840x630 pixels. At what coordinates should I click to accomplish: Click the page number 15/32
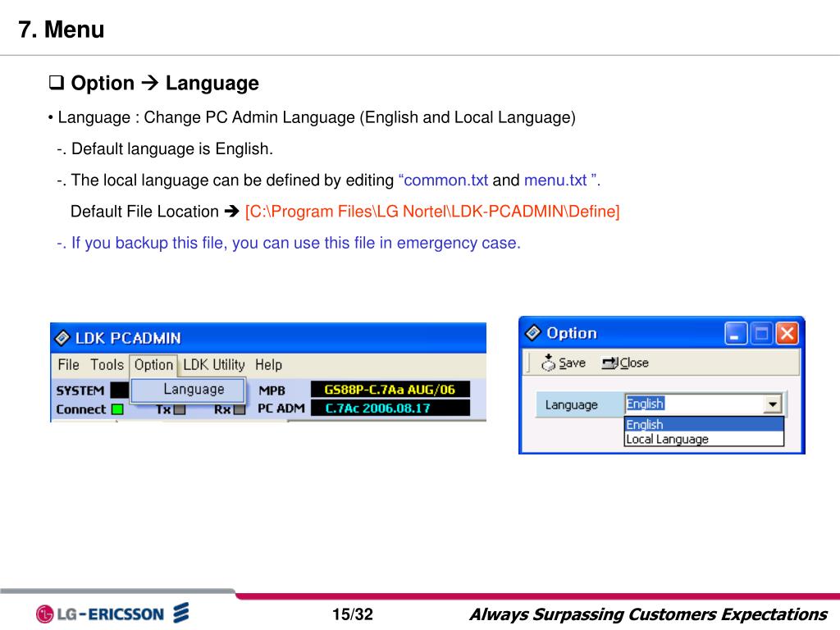tap(352, 614)
